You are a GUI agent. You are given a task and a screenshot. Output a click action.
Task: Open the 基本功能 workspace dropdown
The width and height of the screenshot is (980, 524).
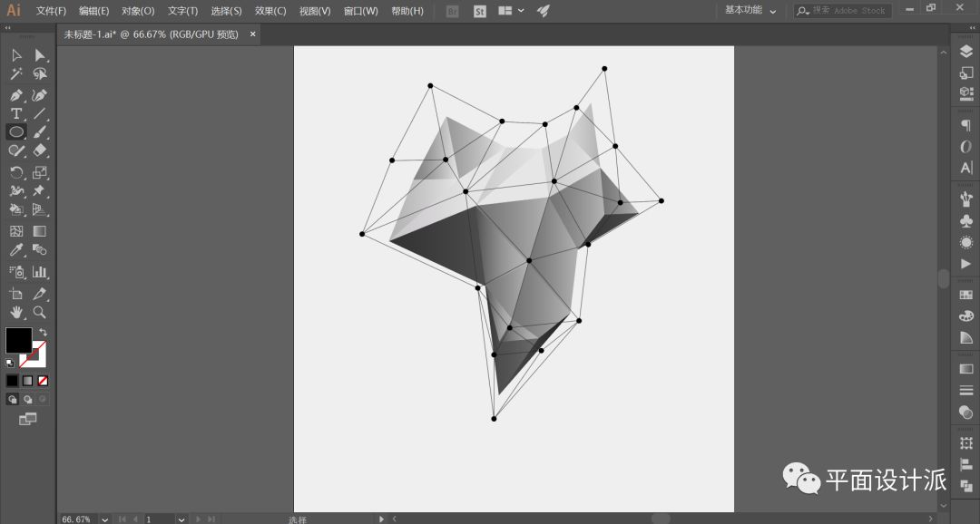click(x=750, y=11)
